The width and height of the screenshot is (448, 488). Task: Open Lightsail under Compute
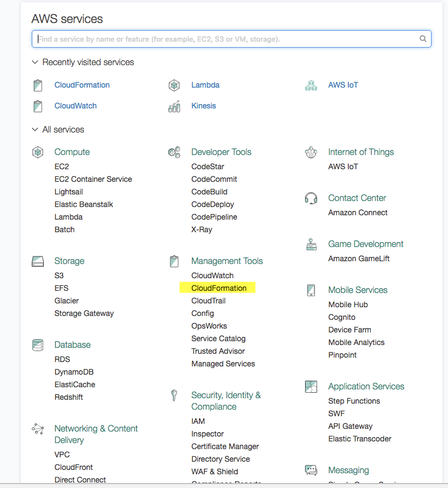tap(69, 192)
